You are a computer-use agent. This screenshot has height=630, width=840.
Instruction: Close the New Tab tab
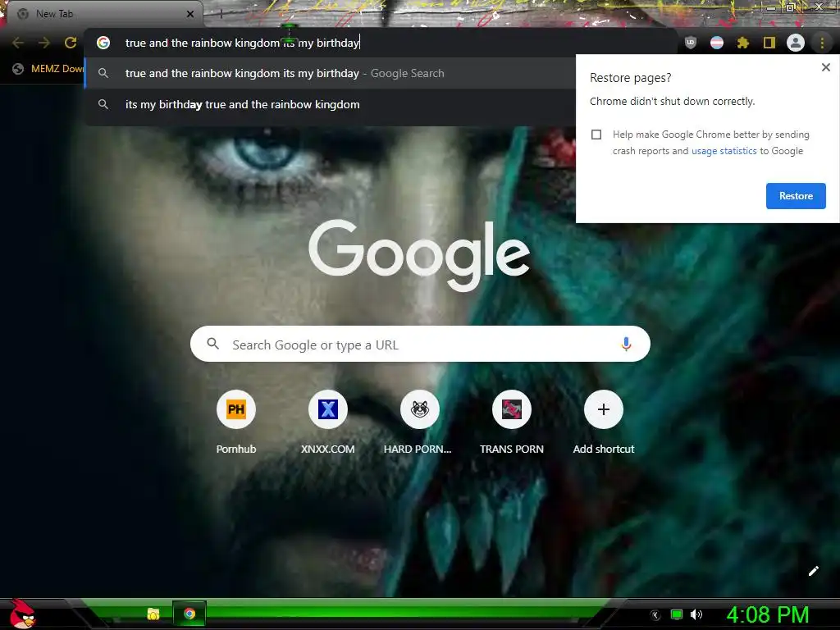(x=190, y=14)
